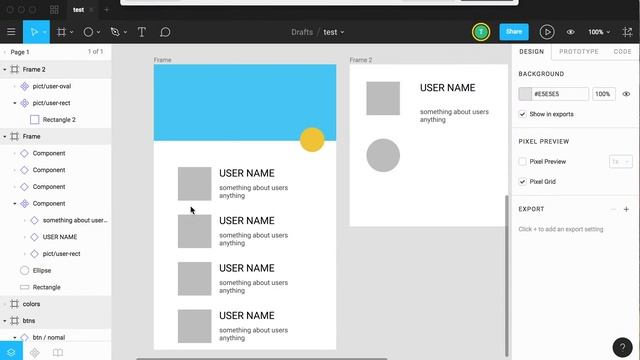Switch to the Design tab

[x=531, y=51]
